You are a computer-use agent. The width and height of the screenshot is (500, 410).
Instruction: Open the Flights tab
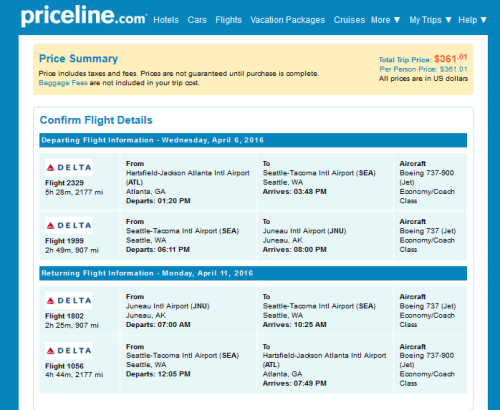tap(228, 20)
